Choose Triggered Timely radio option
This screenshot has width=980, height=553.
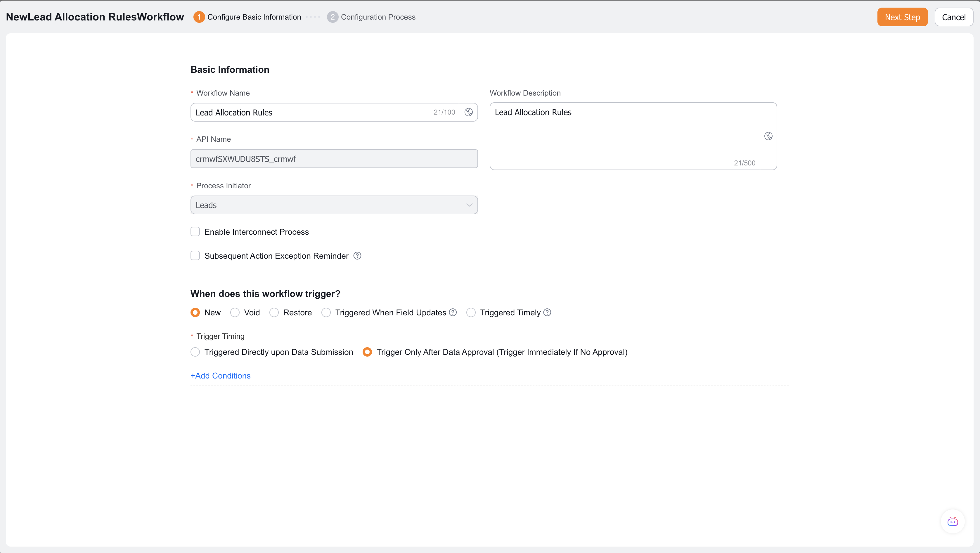coord(471,312)
